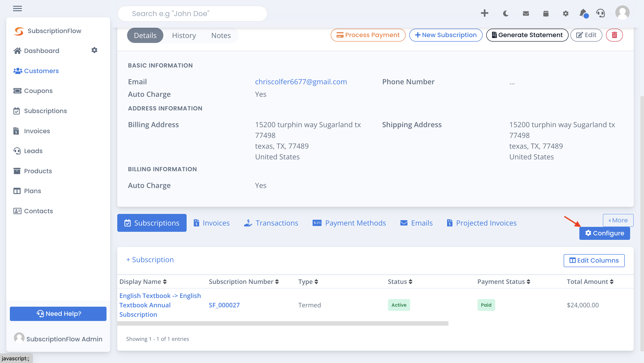
Task: Open Leads in sidebar
Action: click(x=28, y=151)
